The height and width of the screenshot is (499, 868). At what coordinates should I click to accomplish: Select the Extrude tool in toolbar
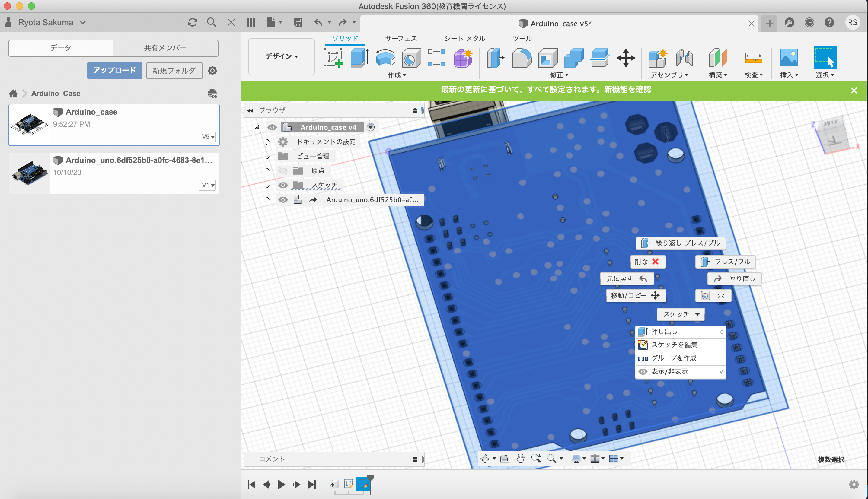pyautogui.click(x=359, y=58)
